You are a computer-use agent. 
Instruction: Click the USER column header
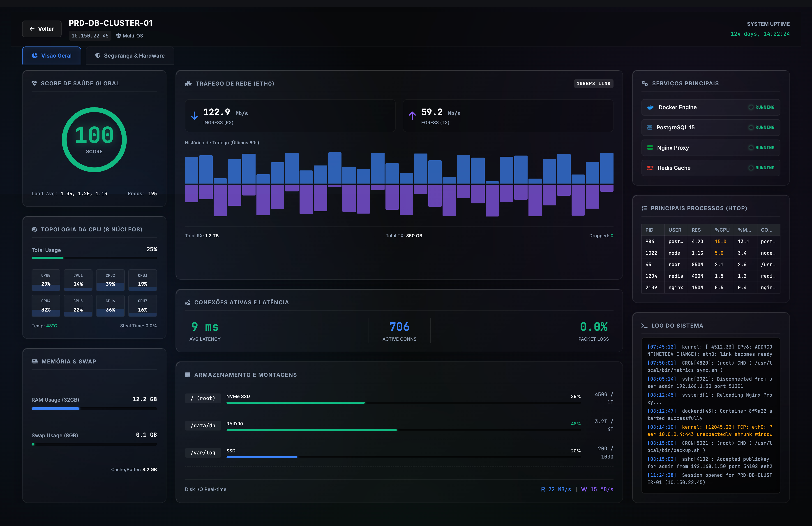click(676, 230)
